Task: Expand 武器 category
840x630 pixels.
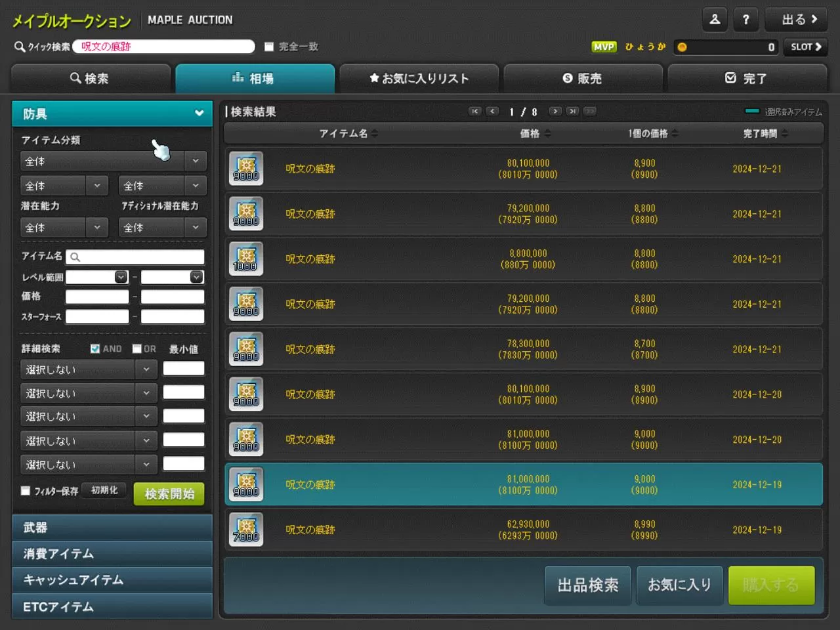Action: 112,528
